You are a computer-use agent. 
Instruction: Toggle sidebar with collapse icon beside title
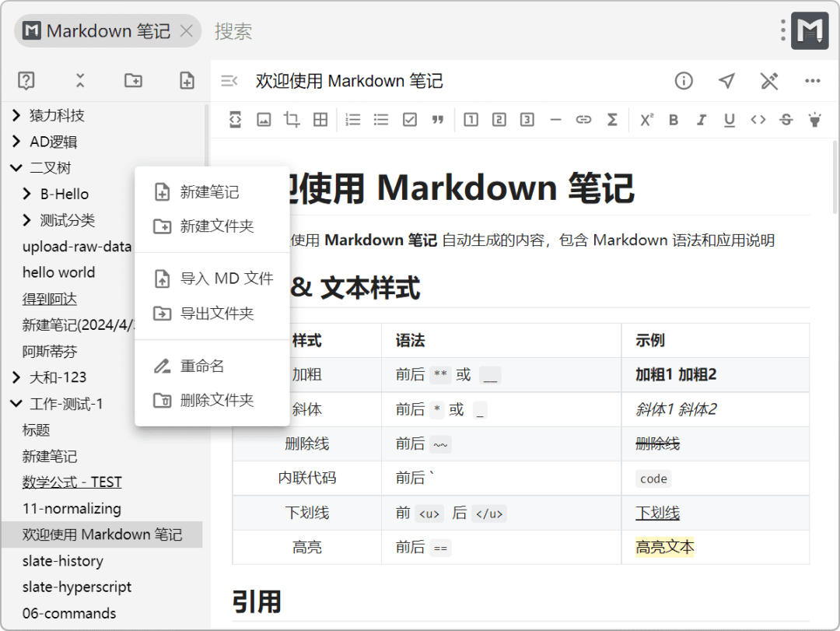click(x=229, y=81)
